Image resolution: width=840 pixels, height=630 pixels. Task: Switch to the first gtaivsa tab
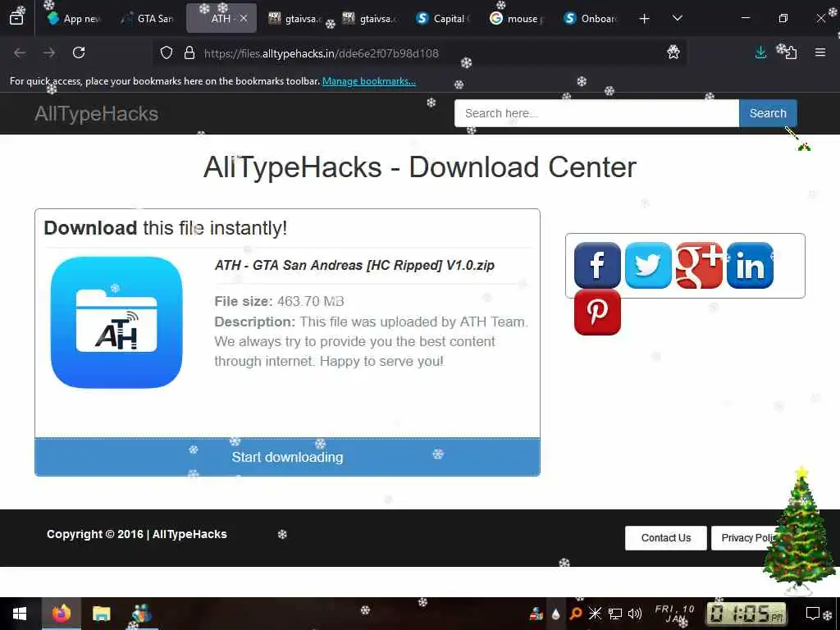[x=295, y=18]
